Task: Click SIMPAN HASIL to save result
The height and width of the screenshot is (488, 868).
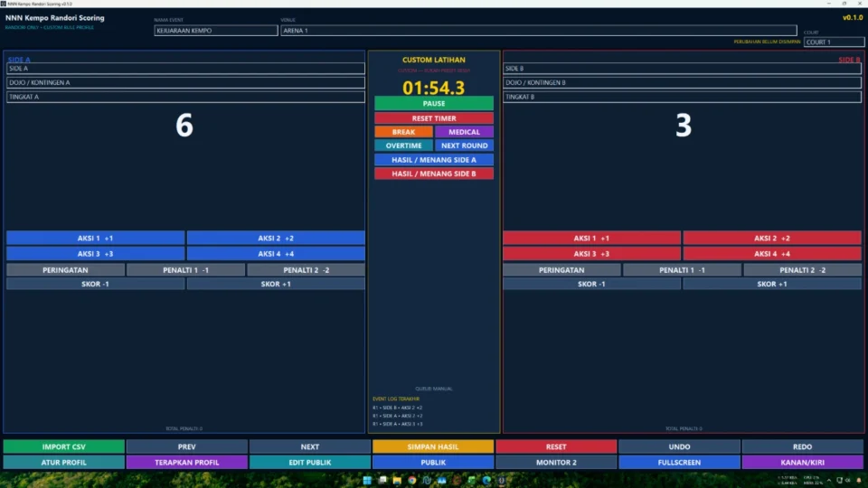Action: click(x=433, y=446)
